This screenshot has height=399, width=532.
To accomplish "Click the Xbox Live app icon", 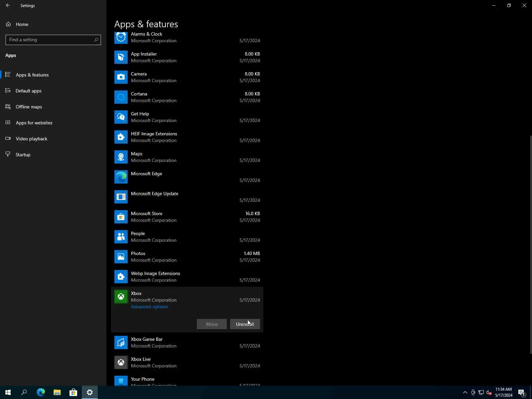I will (121, 362).
